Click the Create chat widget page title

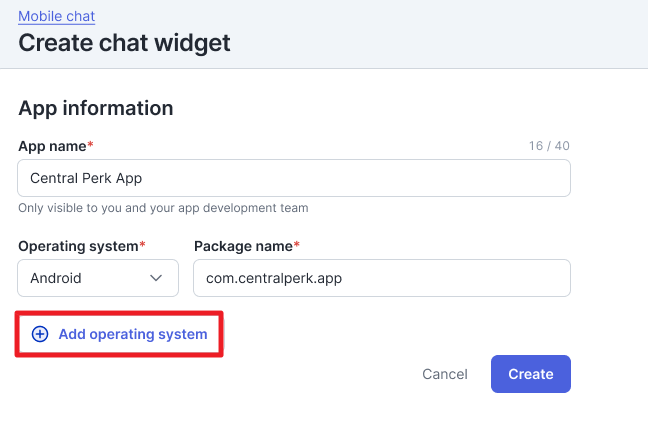tap(124, 43)
